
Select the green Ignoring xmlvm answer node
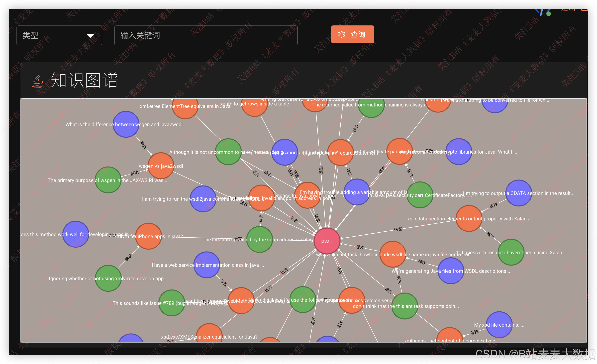pyautogui.click(x=108, y=278)
